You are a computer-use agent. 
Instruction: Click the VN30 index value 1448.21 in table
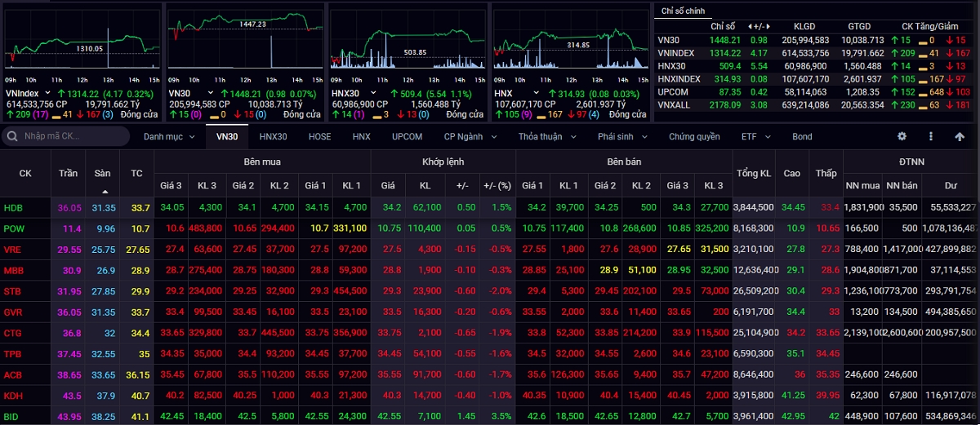(725, 40)
